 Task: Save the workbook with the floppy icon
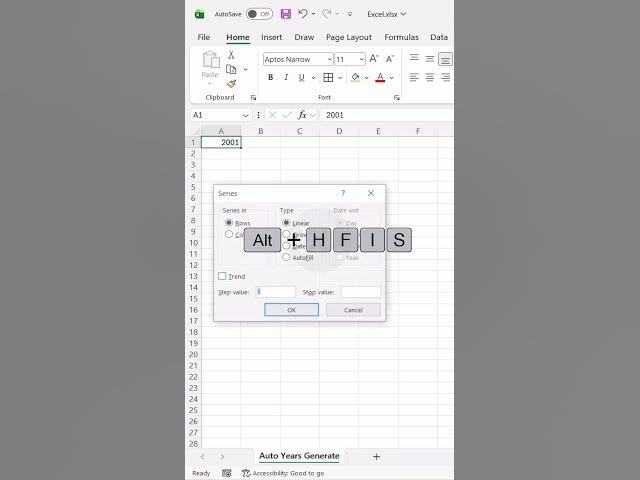click(x=286, y=14)
